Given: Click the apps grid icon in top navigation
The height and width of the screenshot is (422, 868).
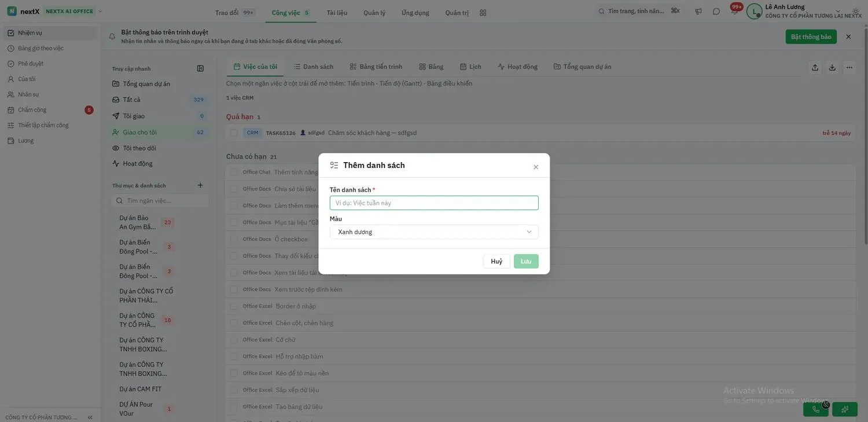Looking at the screenshot, I should [x=483, y=12].
